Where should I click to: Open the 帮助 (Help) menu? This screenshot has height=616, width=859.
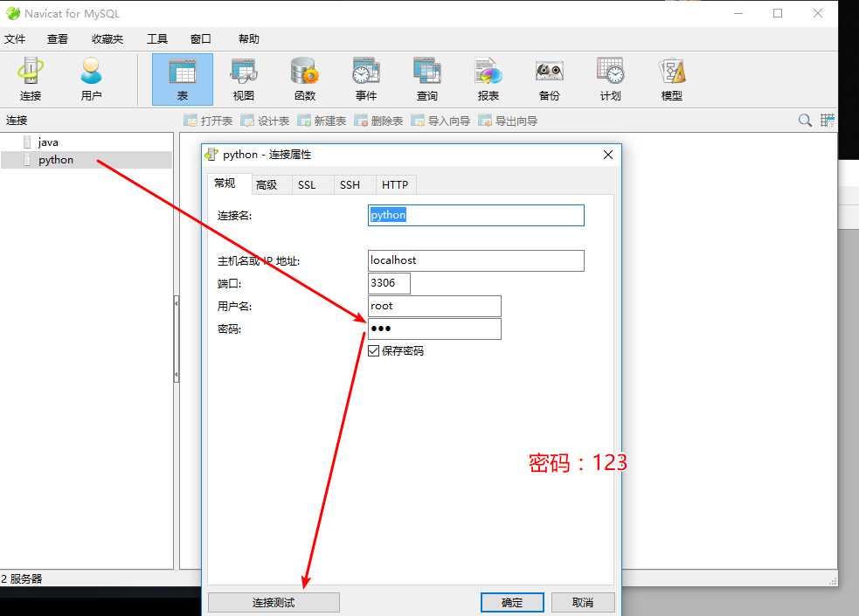click(249, 38)
